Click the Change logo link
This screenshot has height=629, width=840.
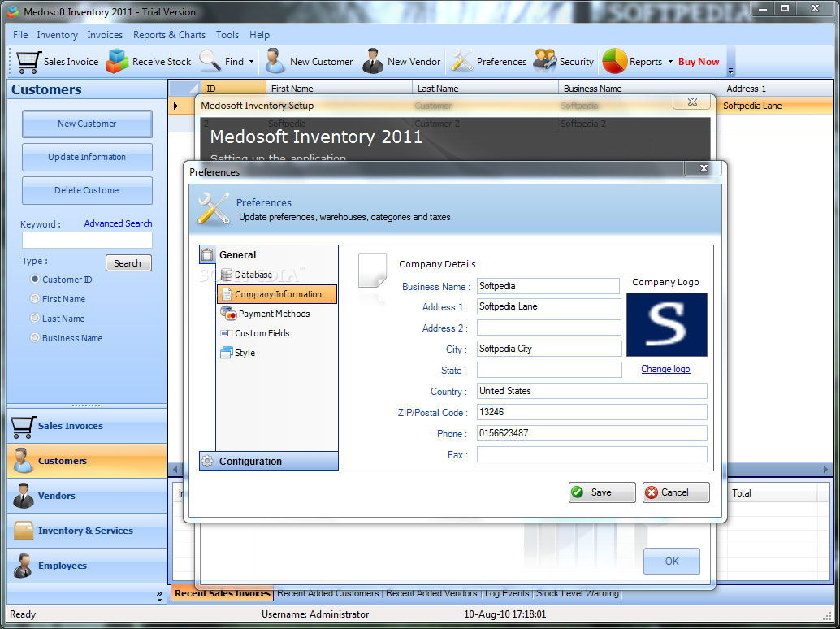coord(666,369)
